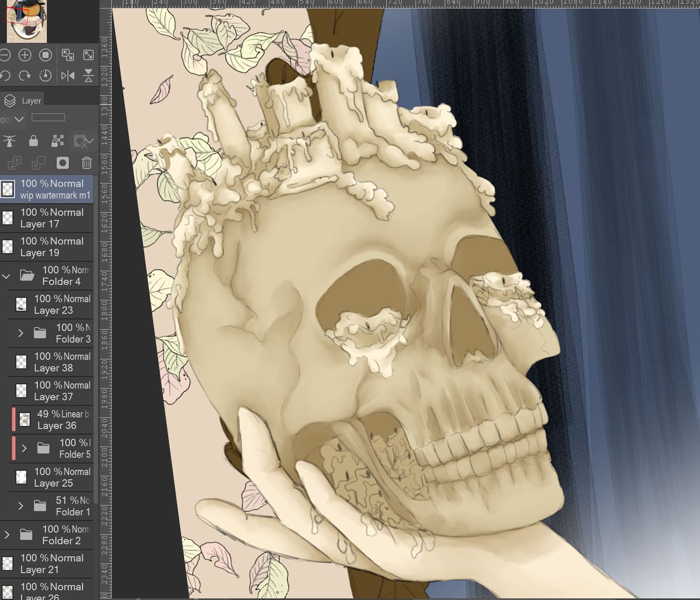The image size is (700, 600).
Task: Click the diagonal-arrows fit canvas icon
Action: coord(88,55)
